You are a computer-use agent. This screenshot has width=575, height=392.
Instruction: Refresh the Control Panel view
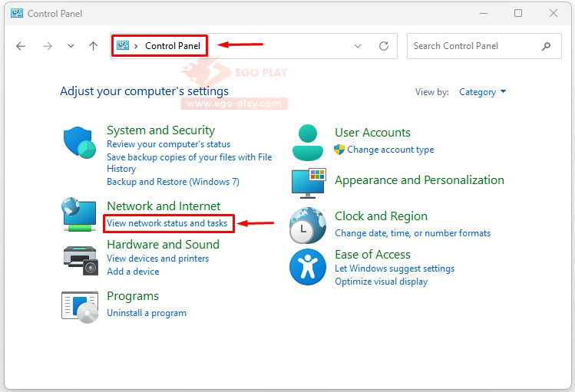point(384,46)
